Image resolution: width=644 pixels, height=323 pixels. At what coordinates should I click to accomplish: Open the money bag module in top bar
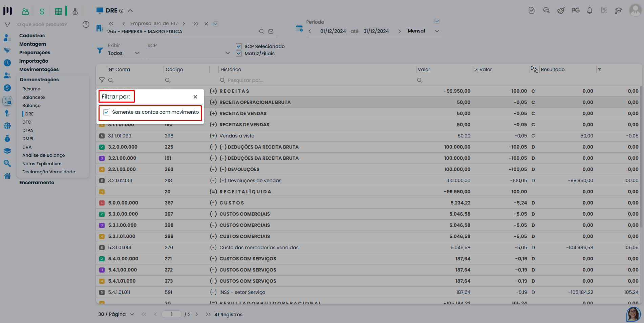coord(75,12)
